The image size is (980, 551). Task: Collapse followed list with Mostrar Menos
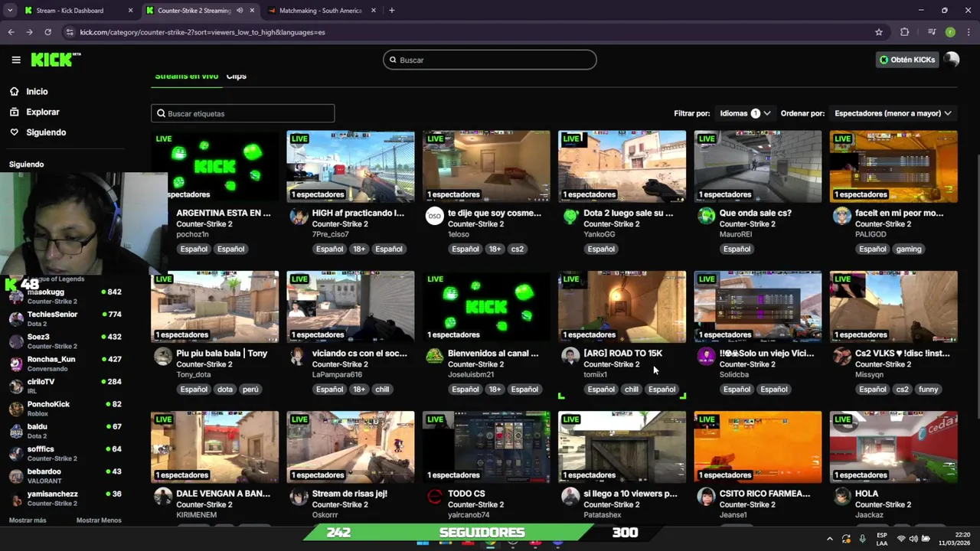click(99, 520)
